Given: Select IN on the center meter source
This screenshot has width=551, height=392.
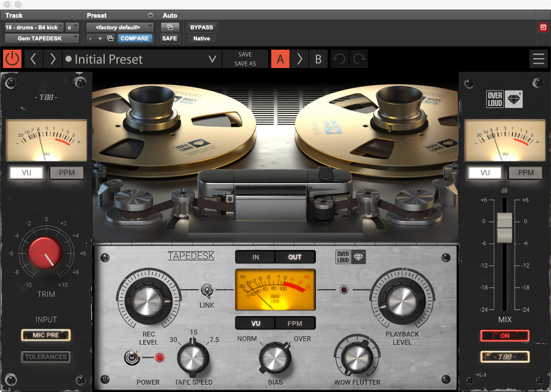Looking at the screenshot, I should click(255, 257).
